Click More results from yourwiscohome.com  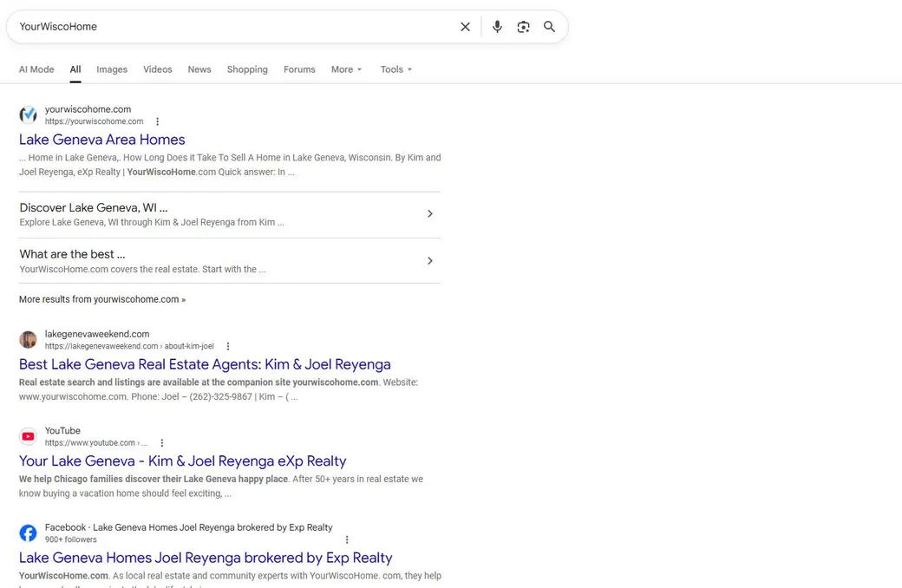101,299
